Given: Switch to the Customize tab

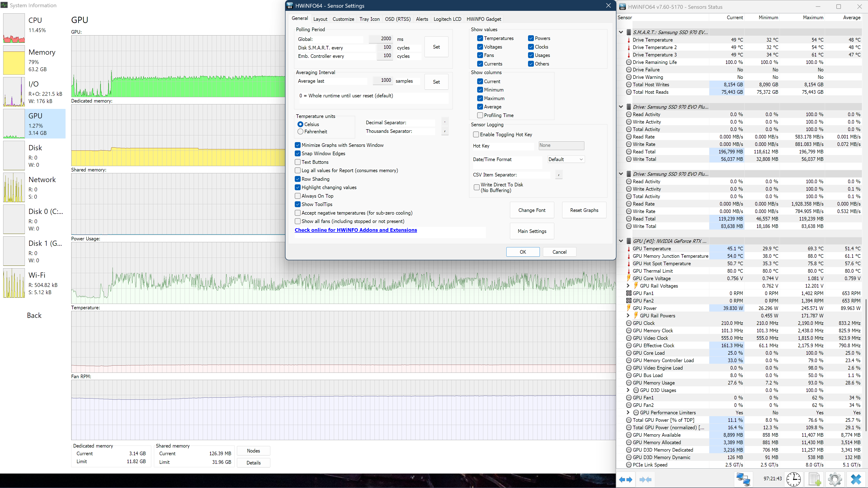Looking at the screenshot, I should (x=343, y=19).
